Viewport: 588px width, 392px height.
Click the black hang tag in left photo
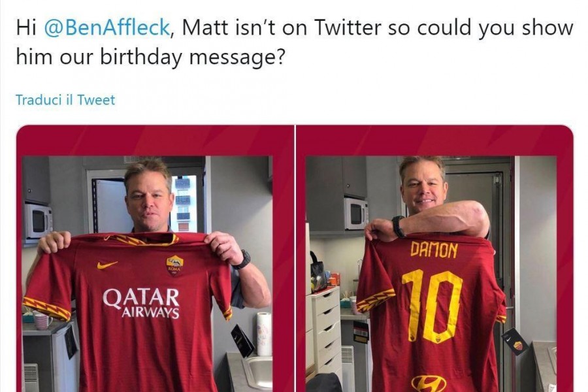242,340
